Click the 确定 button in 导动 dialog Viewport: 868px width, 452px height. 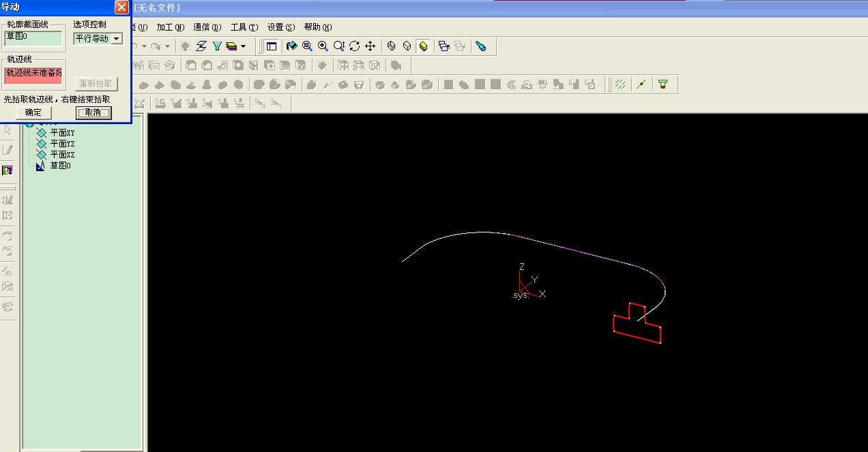tap(33, 112)
